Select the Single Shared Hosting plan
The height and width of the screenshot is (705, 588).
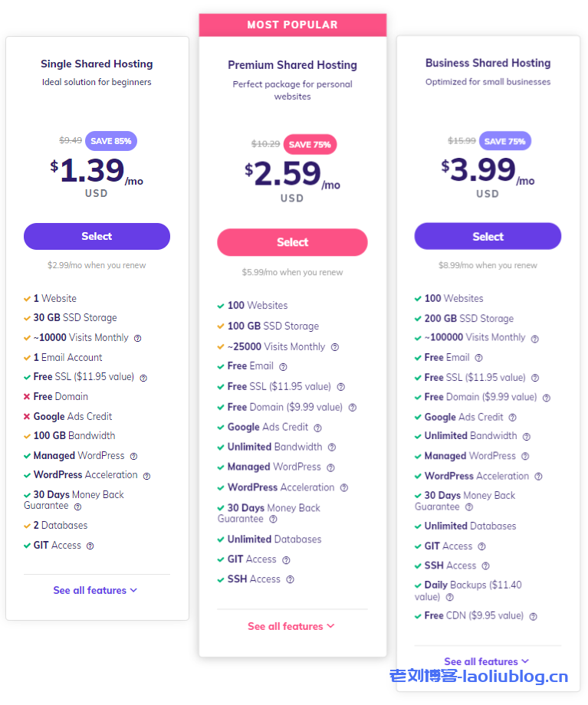click(97, 236)
